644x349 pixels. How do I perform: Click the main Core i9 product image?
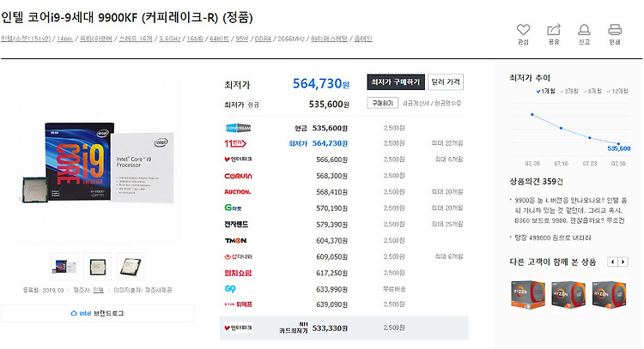[98, 162]
